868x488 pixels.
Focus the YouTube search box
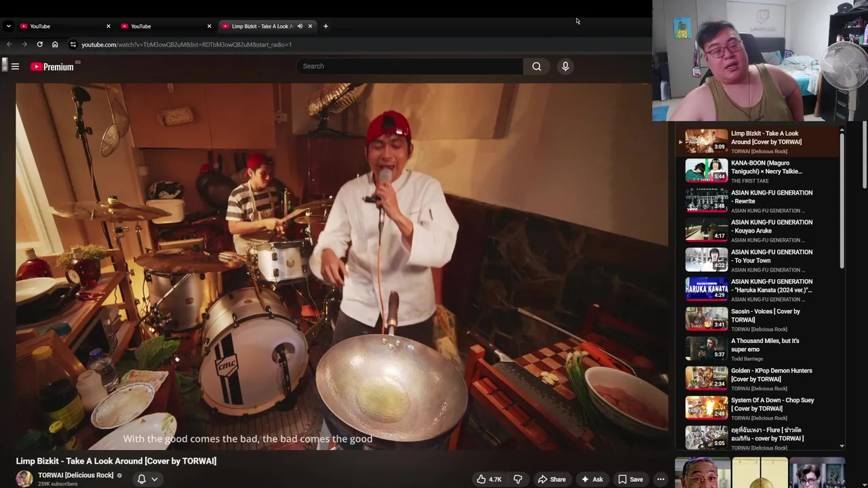tap(410, 66)
